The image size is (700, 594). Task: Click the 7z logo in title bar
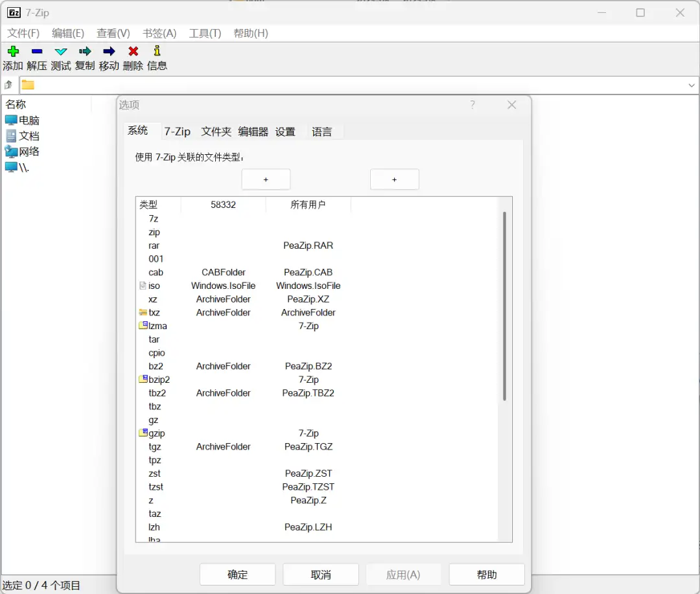14,12
